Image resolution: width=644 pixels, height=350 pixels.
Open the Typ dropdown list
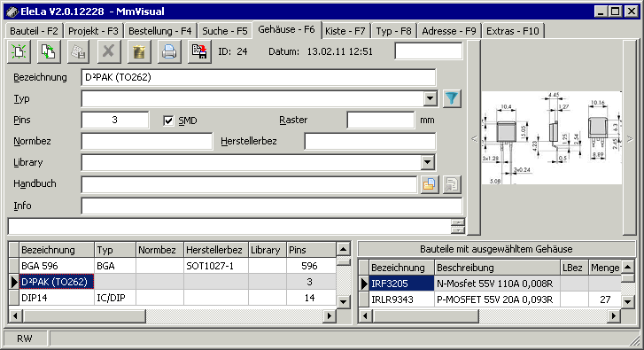pos(430,98)
